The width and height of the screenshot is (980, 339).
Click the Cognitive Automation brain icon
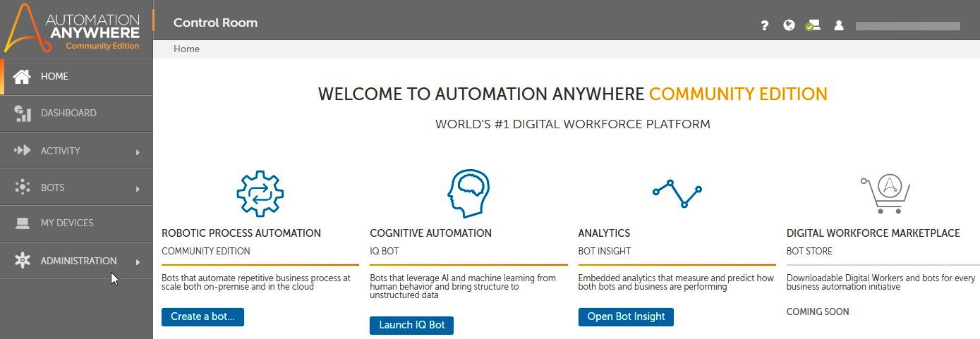coord(468,193)
